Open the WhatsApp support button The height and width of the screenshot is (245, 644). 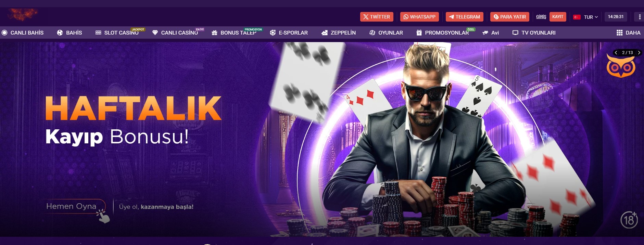pos(419,17)
